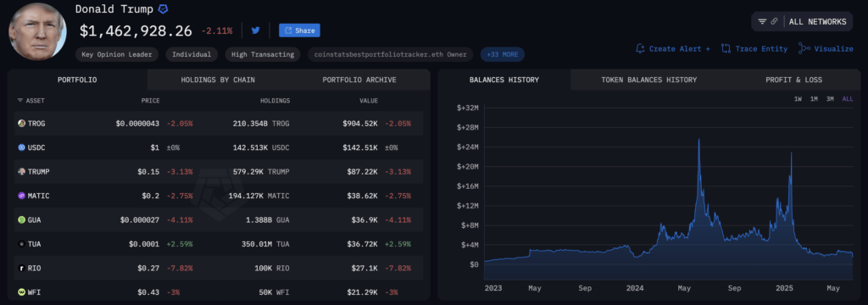Screen dimensions: 868x305
Task: Select the BALANCES HISTORY tab
Action: click(x=504, y=80)
